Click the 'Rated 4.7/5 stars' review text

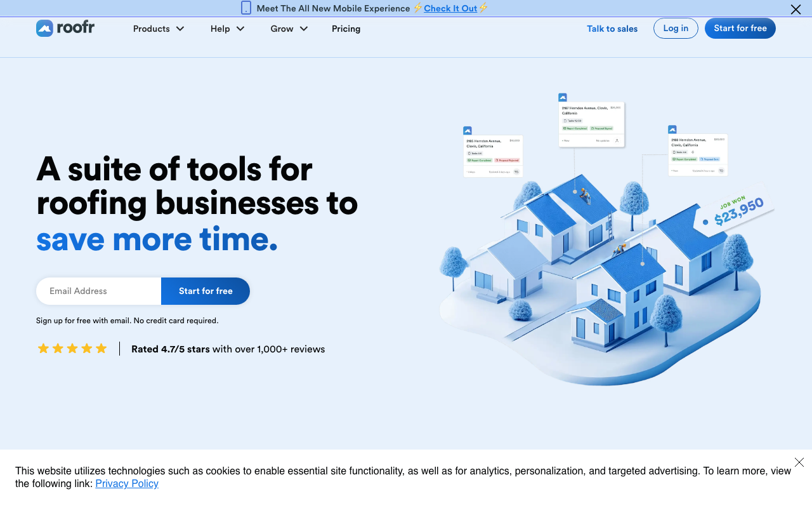[x=171, y=349]
